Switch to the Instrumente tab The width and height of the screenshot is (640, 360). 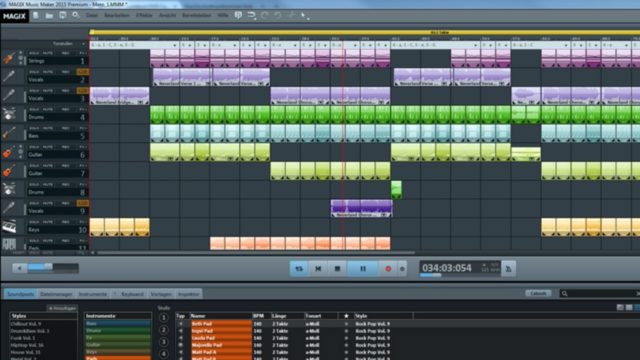(x=93, y=294)
